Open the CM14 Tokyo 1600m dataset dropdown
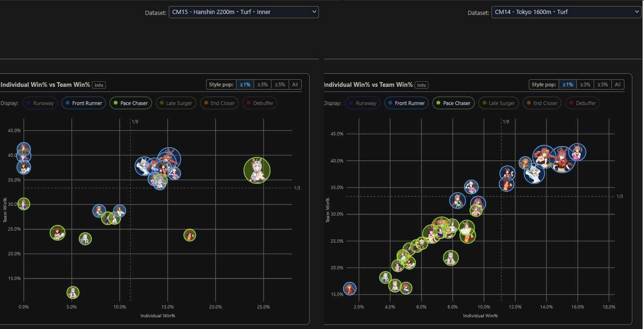This screenshot has width=644, height=329. 566,12
